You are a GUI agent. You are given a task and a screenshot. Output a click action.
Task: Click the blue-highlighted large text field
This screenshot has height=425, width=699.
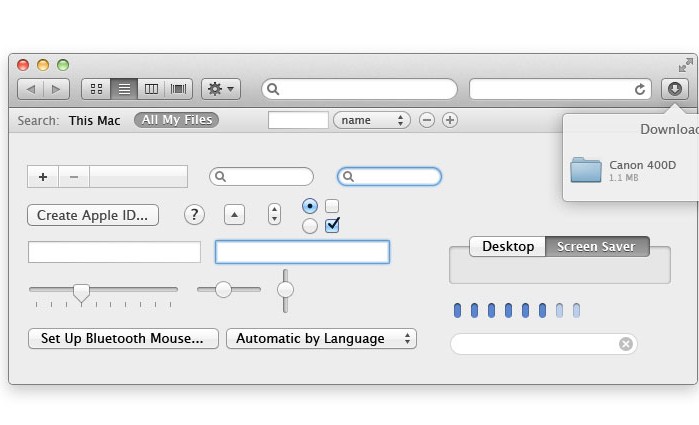(x=302, y=252)
